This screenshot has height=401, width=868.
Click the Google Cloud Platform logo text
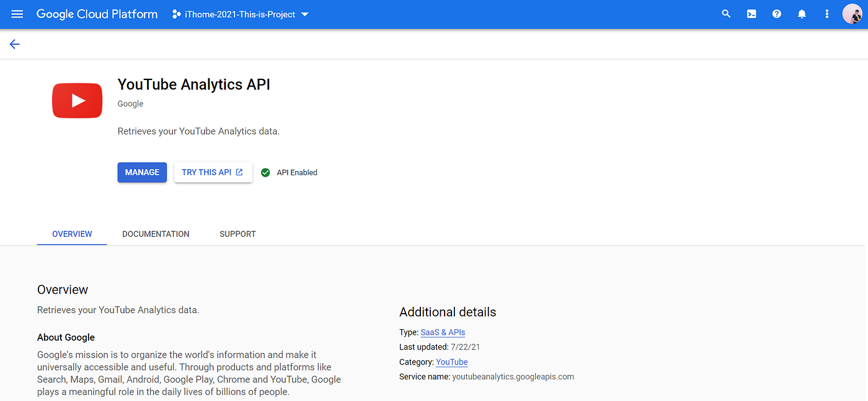[97, 14]
